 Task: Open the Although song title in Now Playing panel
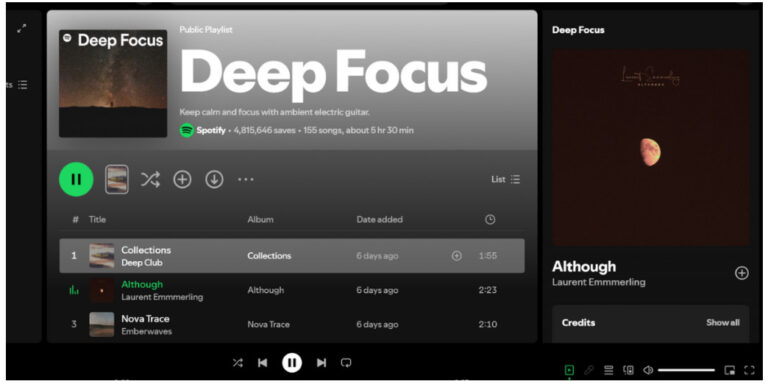[x=584, y=266]
